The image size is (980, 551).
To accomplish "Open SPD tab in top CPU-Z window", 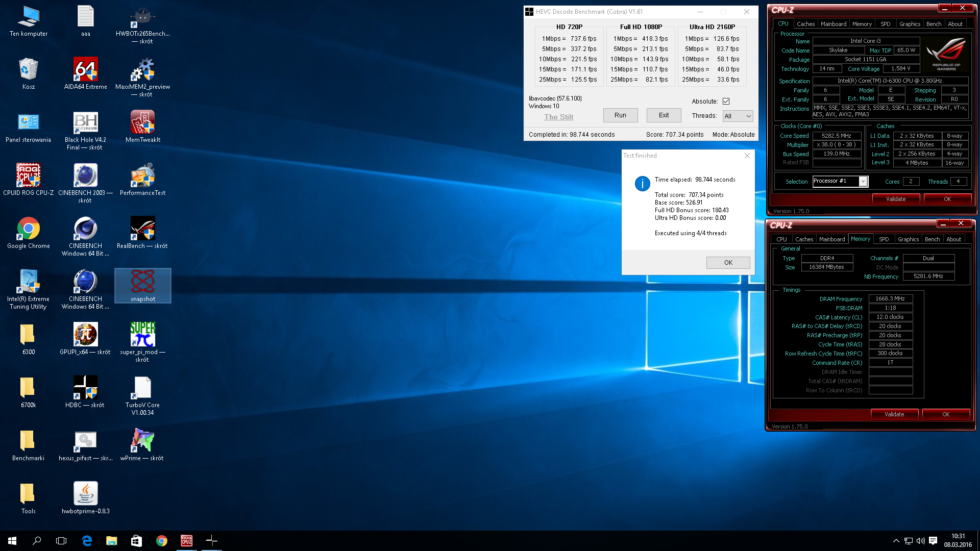I will 885,24.
